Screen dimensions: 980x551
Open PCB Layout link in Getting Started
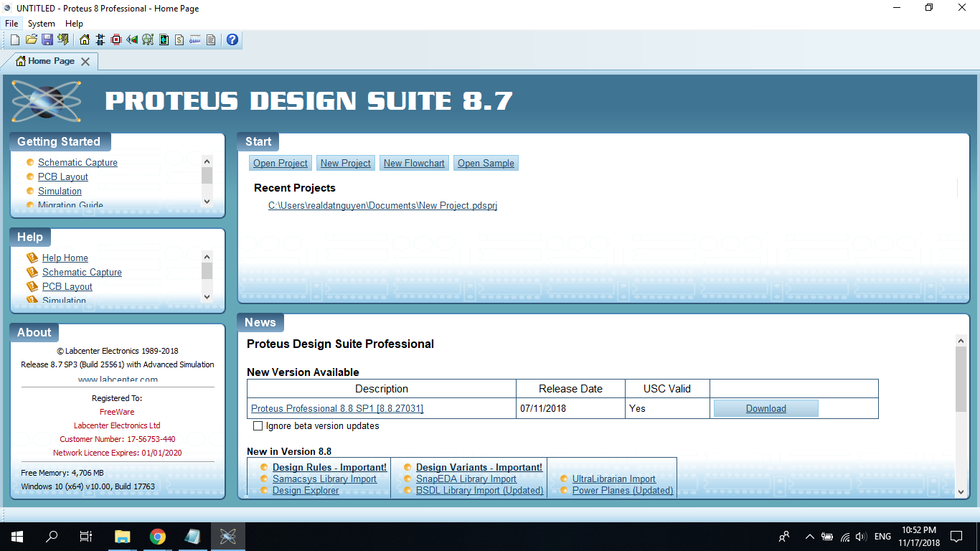click(x=63, y=177)
